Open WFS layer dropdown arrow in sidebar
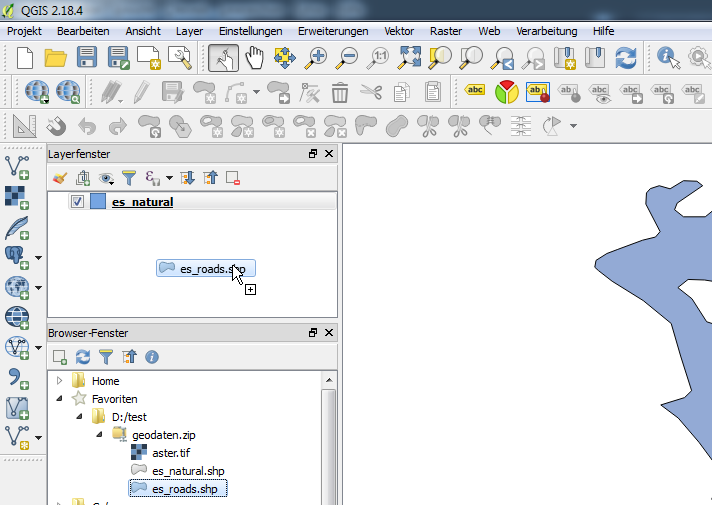712x505 pixels. 39,348
